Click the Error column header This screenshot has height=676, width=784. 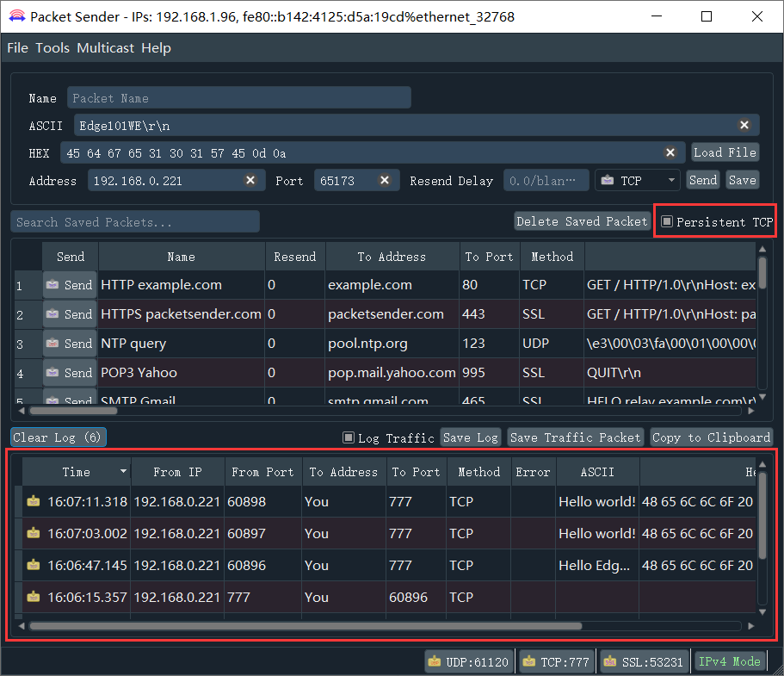click(533, 472)
